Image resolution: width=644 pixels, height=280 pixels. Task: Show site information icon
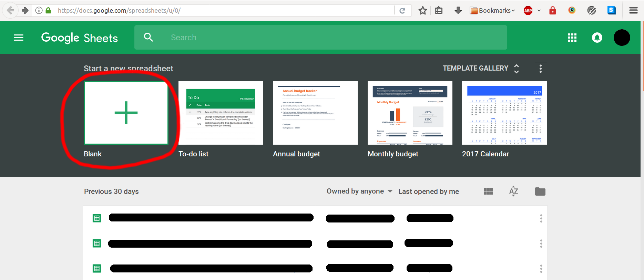(x=39, y=10)
